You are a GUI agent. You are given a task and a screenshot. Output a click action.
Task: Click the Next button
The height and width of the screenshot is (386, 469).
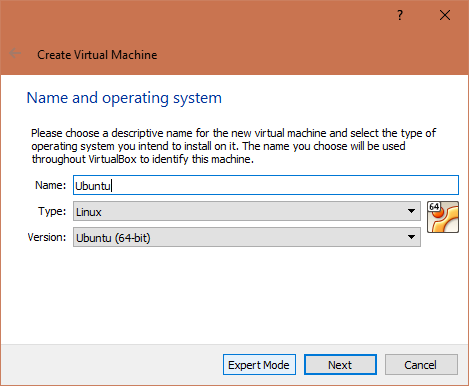coord(340,365)
